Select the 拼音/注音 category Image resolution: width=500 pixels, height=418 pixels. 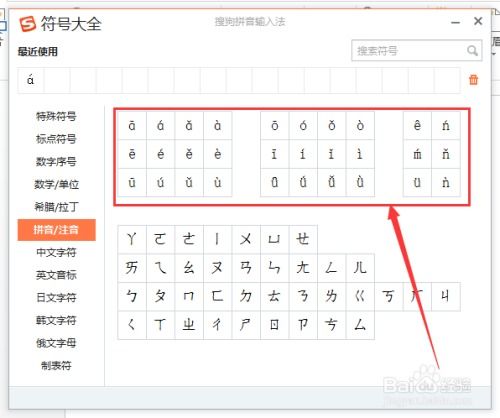pyautogui.click(x=56, y=230)
